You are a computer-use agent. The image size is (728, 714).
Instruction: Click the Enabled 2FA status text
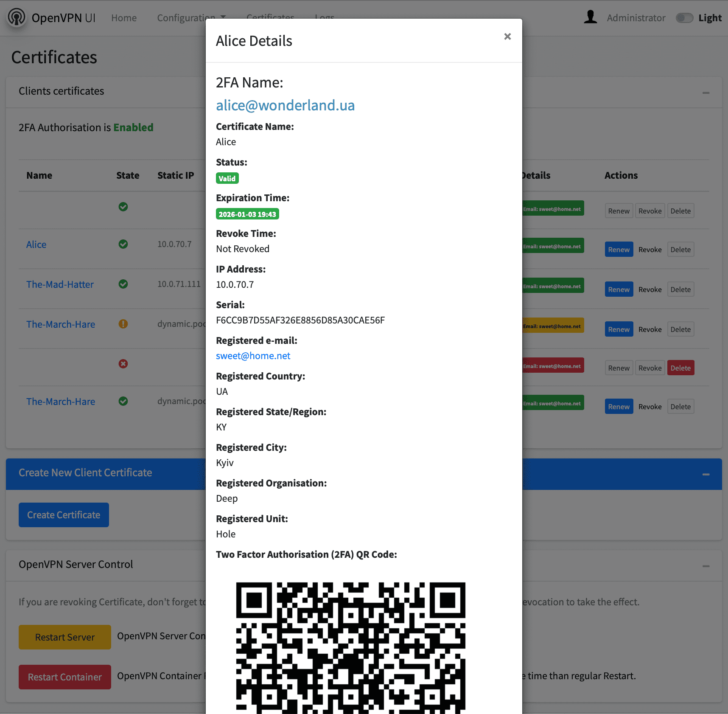(133, 127)
